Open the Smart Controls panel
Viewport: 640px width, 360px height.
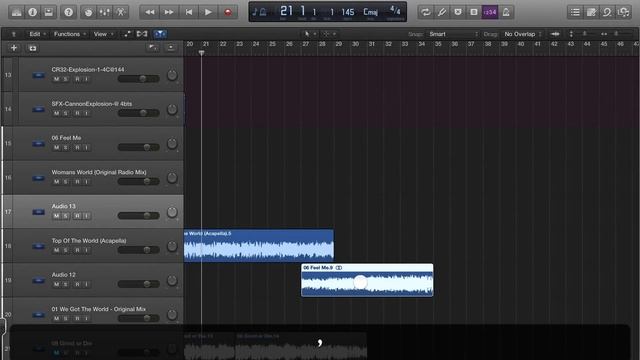pyautogui.click(x=88, y=12)
